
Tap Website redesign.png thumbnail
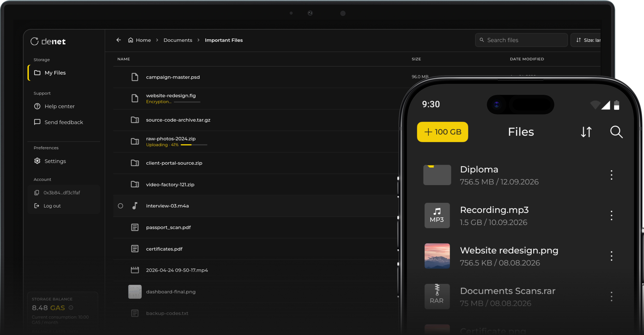tap(437, 256)
